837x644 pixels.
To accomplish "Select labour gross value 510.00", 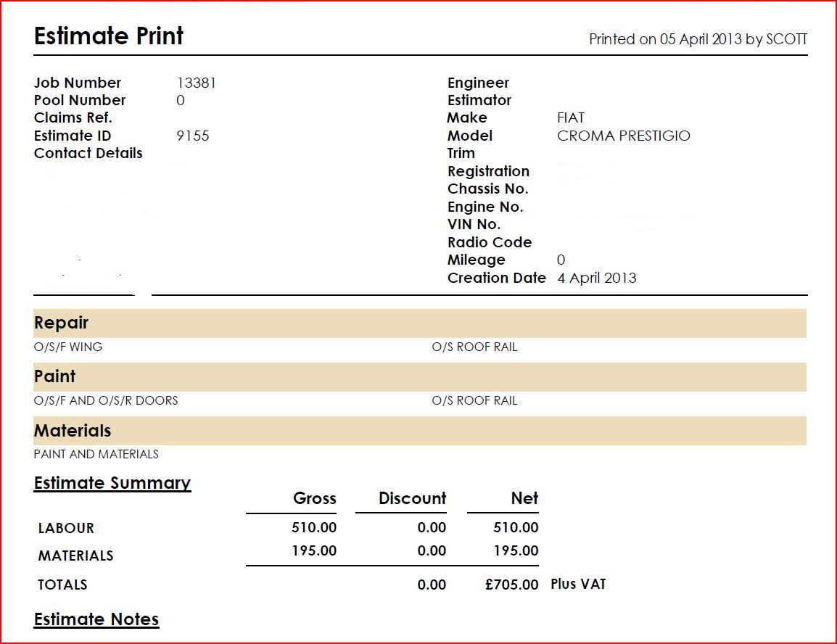I will click(314, 528).
